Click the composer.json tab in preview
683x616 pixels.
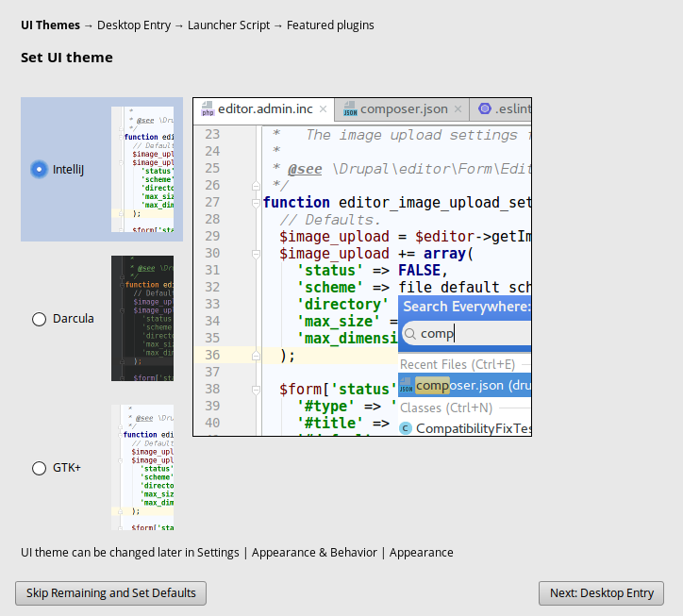404,108
